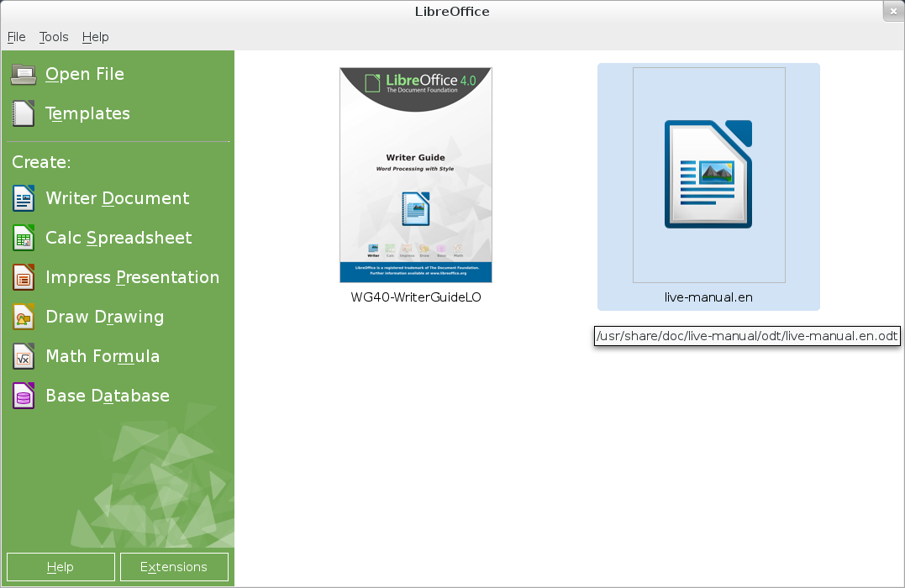Click the Extensions button

click(x=174, y=567)
